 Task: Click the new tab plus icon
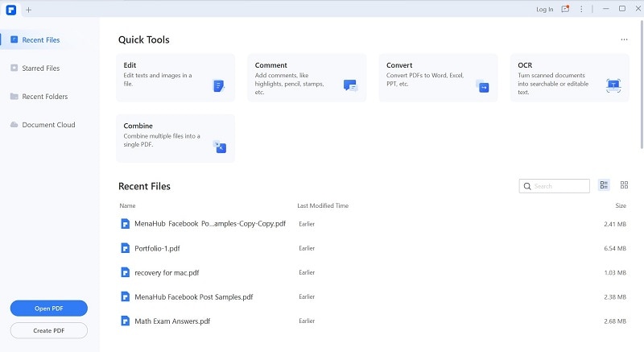point(28,9)
